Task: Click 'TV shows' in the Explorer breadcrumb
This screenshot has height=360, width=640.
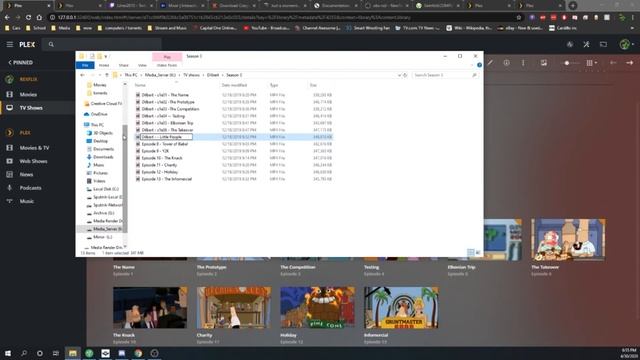Action: 191,75
